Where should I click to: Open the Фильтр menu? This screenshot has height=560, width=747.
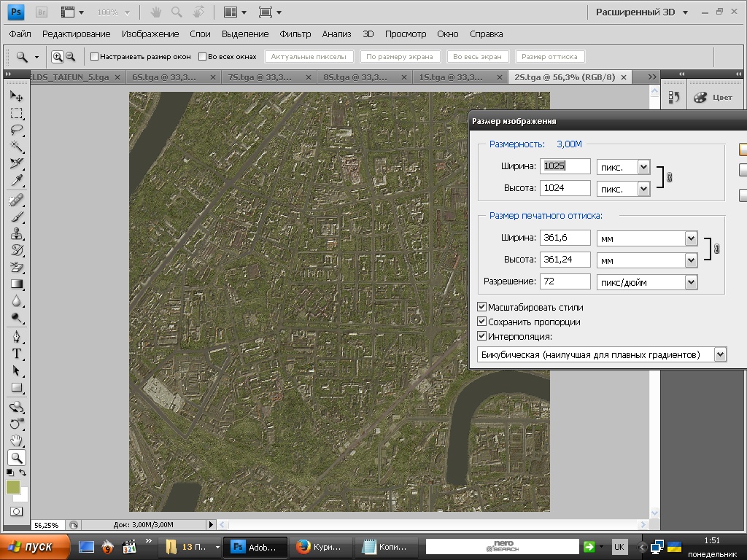tap(295, 34)
